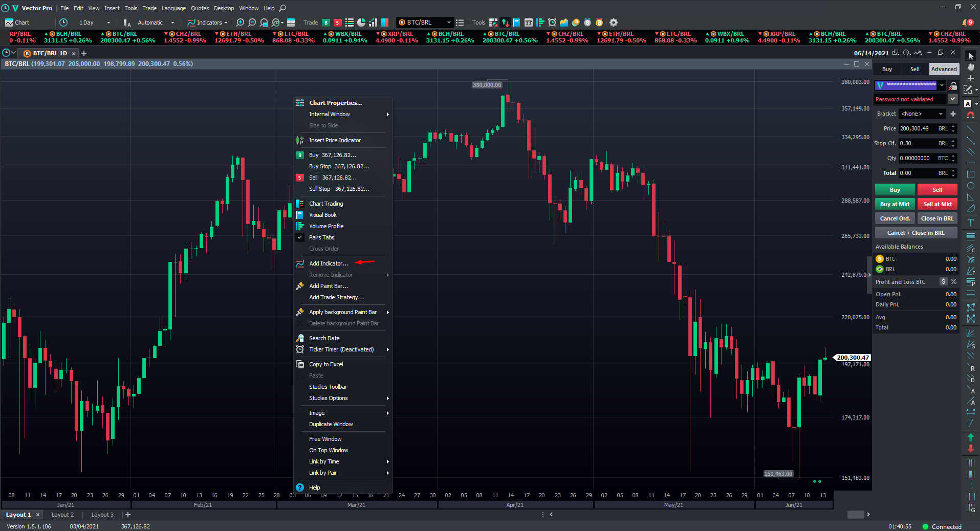Select the triangle drawing tool

click(x=971, y=197)
